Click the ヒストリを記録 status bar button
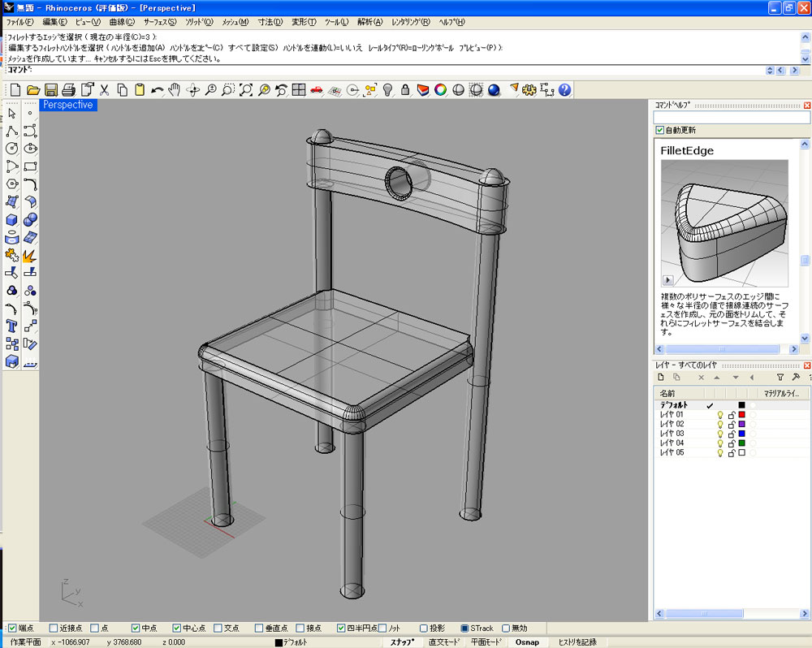This screenshot has width=812, height=648. click(x=577, y=642)
